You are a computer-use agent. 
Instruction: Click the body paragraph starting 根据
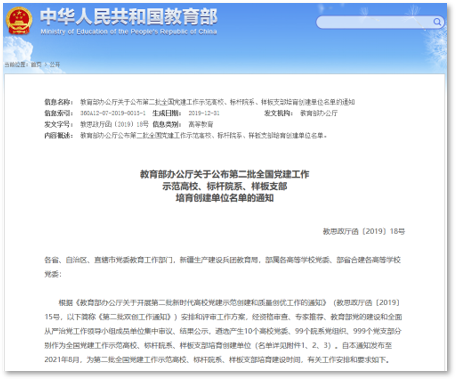pyautogui.click(x=223, y=331)
